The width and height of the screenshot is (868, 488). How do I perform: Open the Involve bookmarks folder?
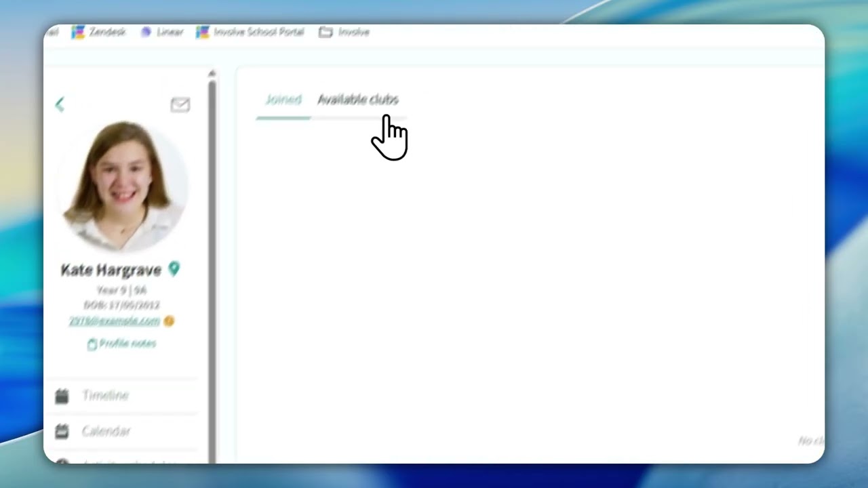(x=344, y=32)
